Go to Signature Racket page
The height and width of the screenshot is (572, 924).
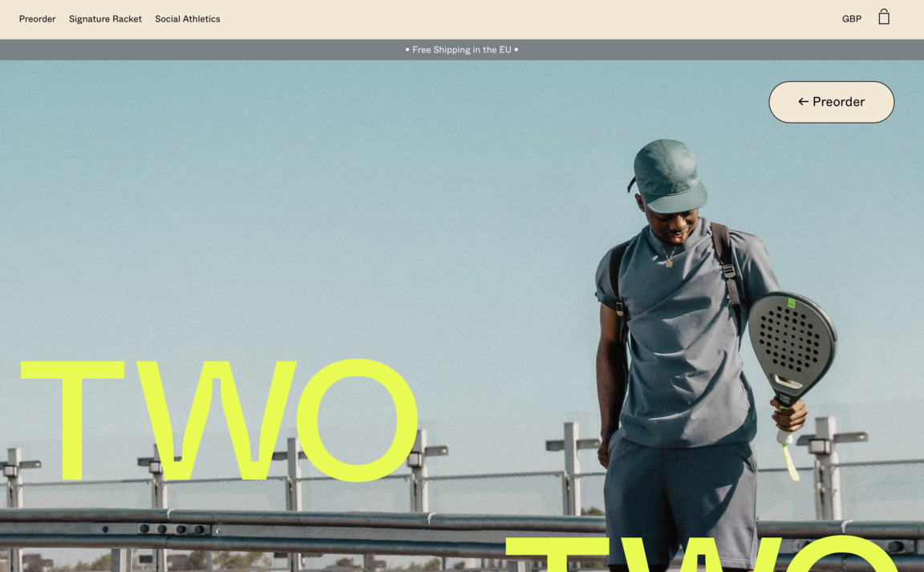click(x=105, y=18)
